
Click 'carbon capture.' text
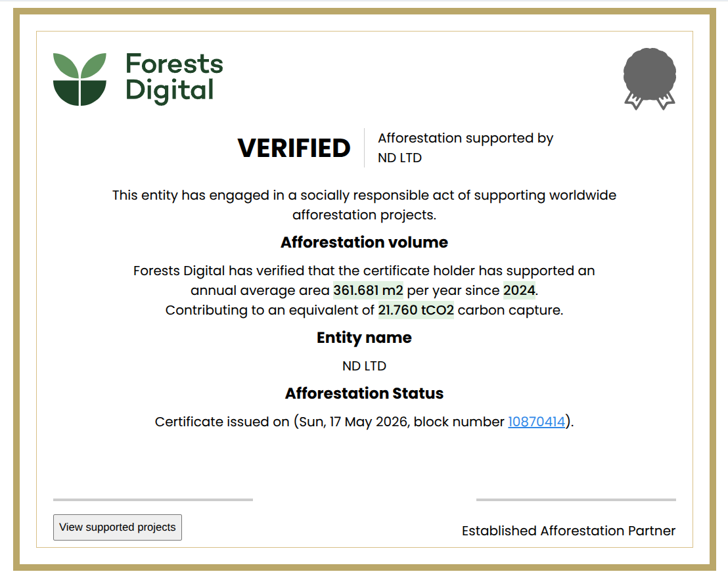point(511,310)
